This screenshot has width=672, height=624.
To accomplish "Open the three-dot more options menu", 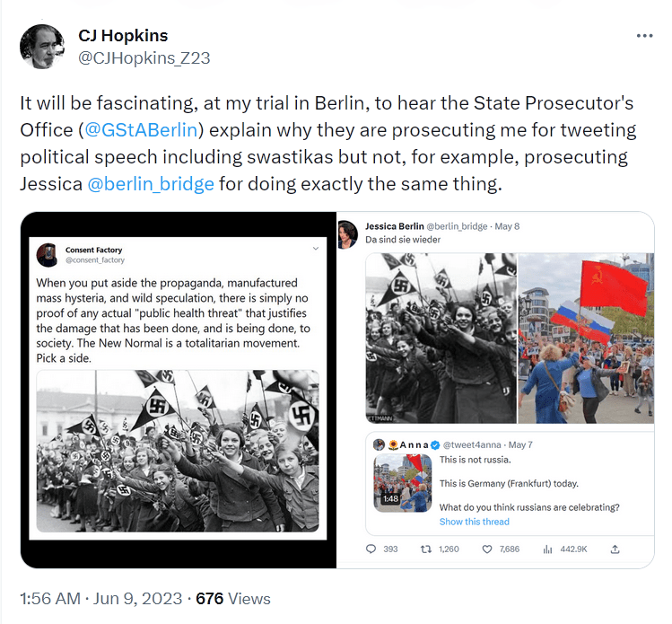I will pyautogui.click(x=644, y=36).
